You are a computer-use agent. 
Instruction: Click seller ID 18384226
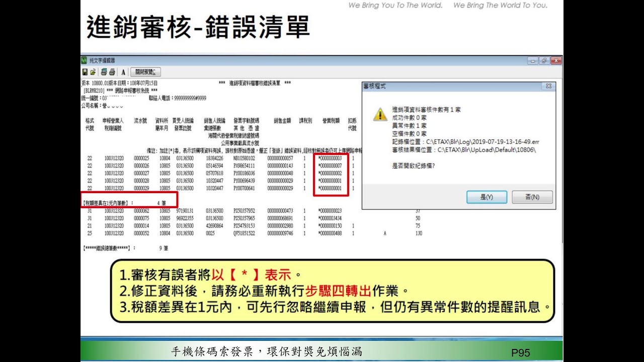click(x=215, y=158)
